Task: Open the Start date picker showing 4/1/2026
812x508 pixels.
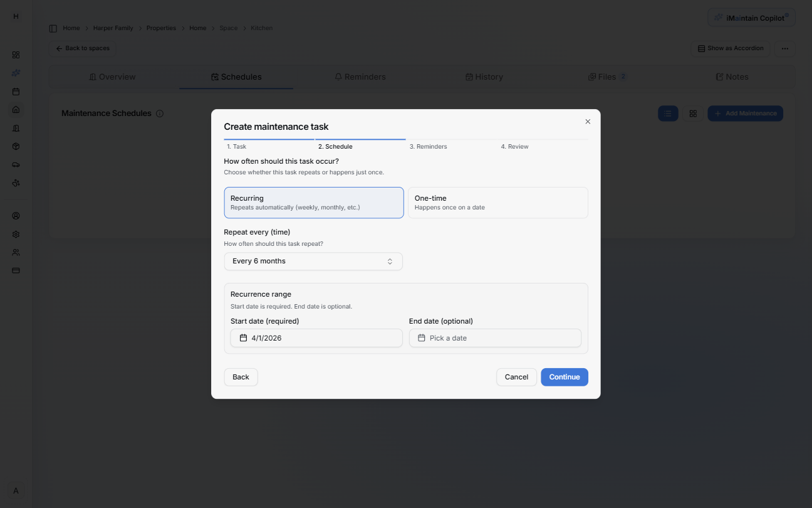Action: coord(316,337)
